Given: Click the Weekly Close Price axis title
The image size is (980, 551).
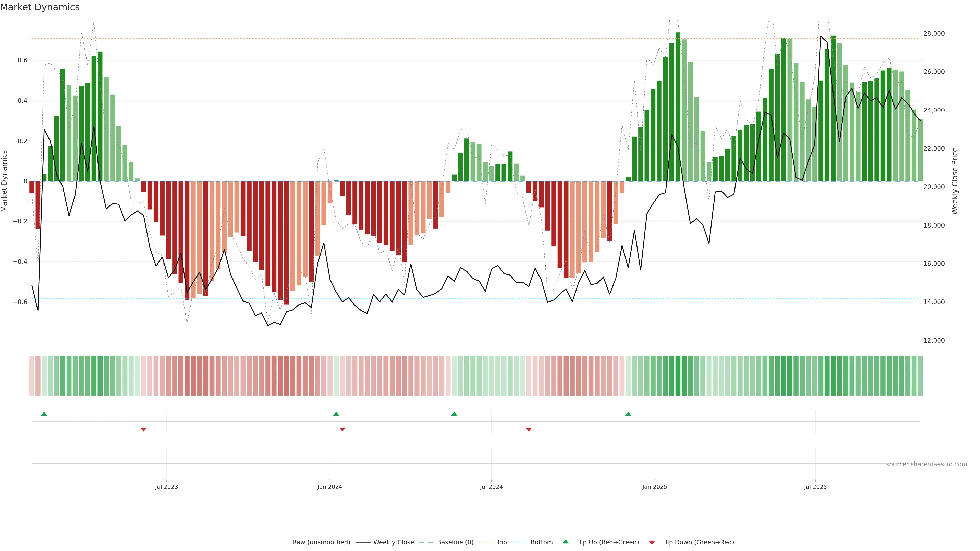Looking at the screenshot, I should [x=955, y=181].
